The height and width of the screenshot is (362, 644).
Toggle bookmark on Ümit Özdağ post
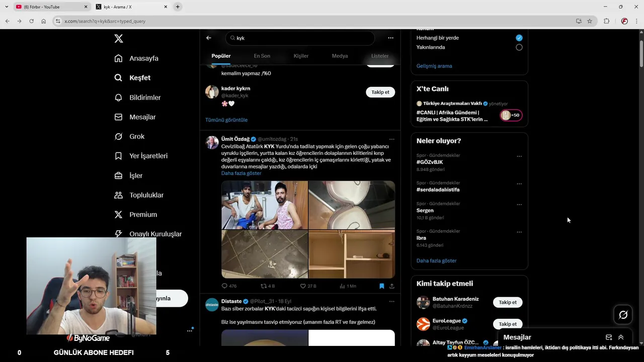(381, 286)
